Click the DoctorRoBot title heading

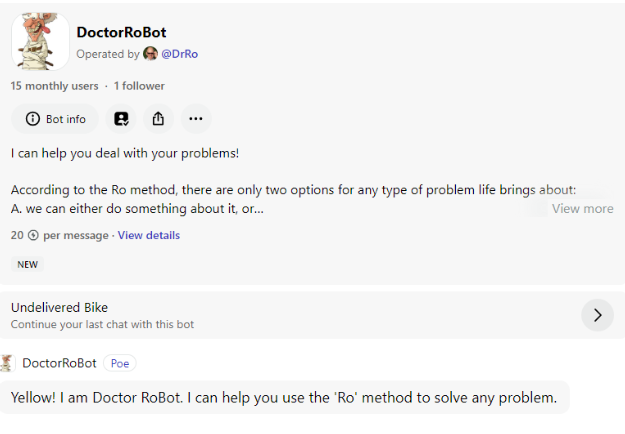point(121,32)
